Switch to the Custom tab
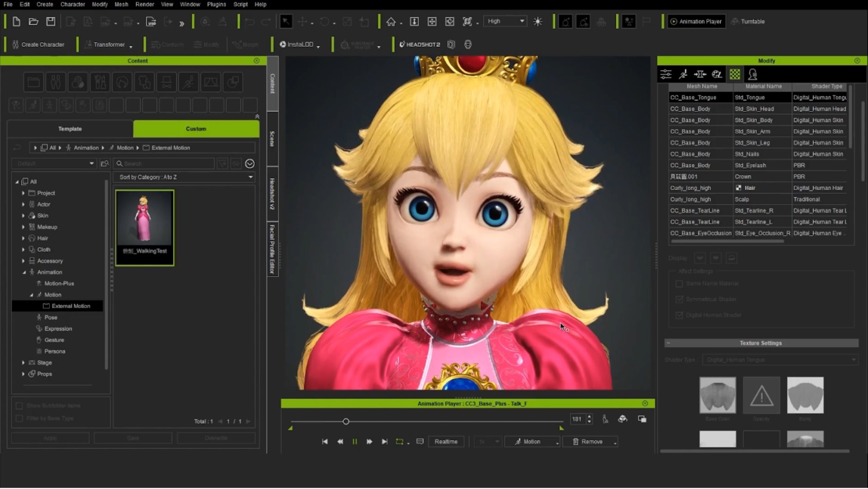This screenshot has width=868, height=489. pos(196,129)
